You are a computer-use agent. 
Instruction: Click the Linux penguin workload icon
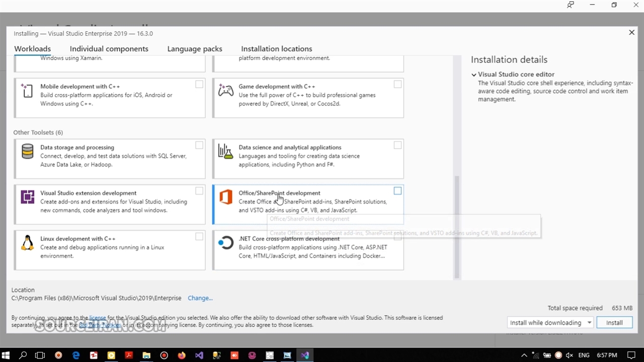(x=27, y=243)
